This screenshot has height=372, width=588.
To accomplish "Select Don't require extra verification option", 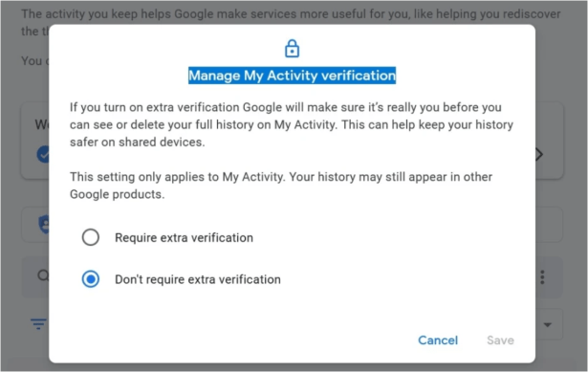I will click(91, 279).
